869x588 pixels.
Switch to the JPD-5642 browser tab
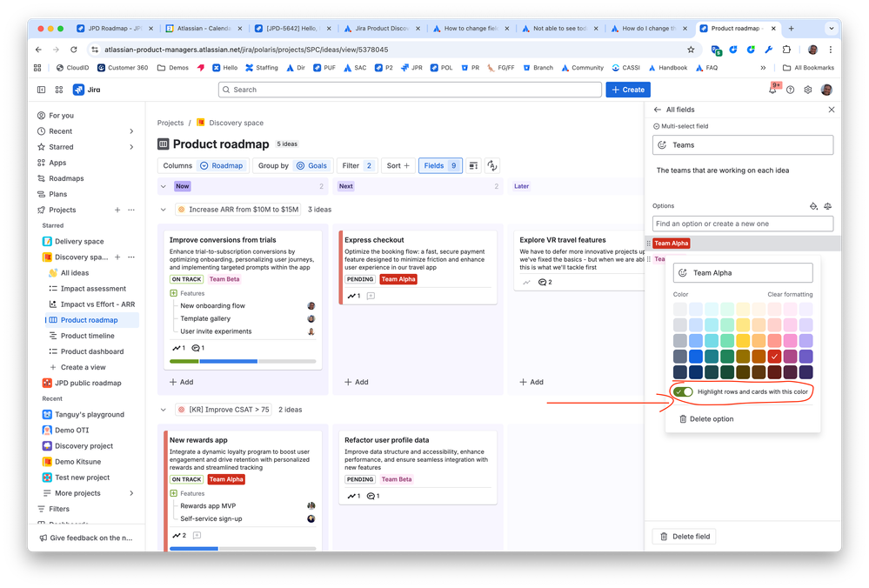293,28
